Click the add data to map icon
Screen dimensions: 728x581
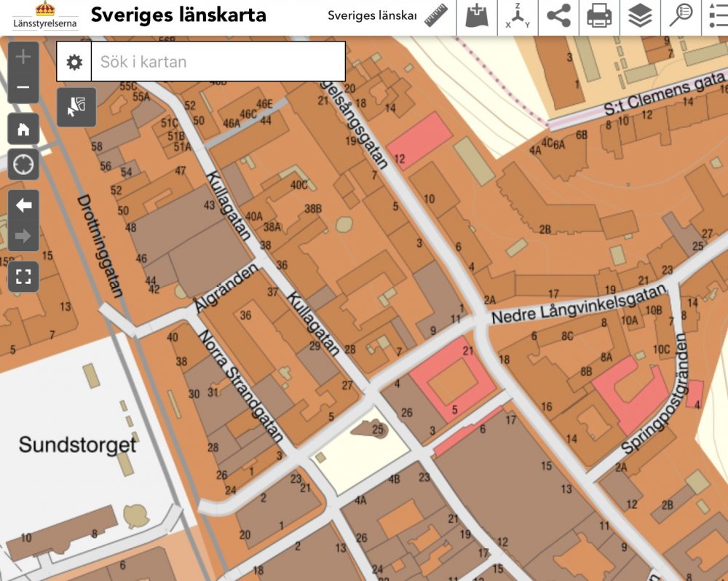tap(477, 15)
